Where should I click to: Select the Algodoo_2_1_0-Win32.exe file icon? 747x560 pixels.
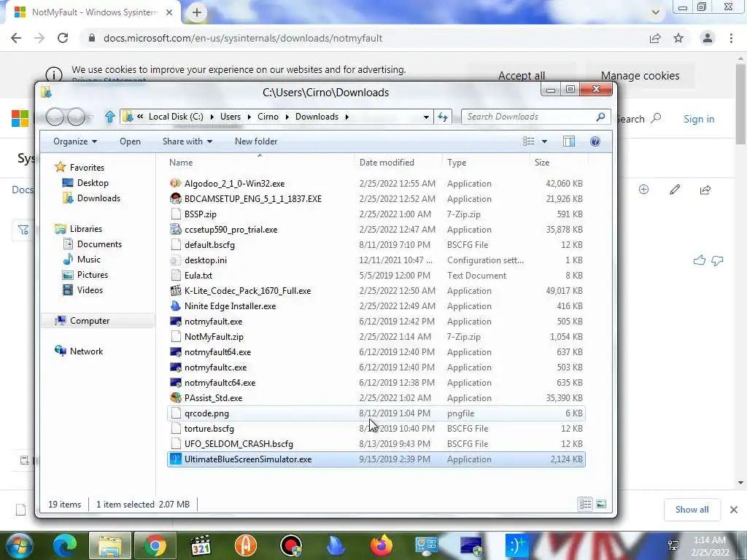tap(175, 183)
